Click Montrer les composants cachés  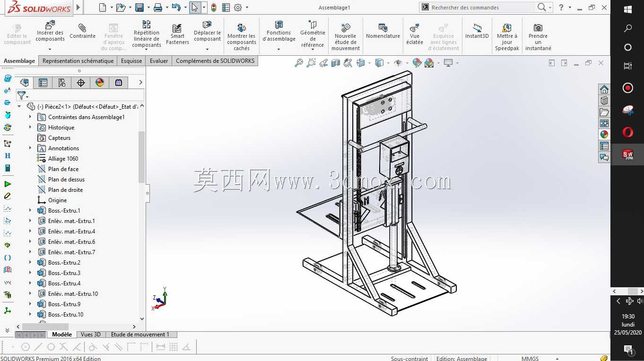pos(242,37)
